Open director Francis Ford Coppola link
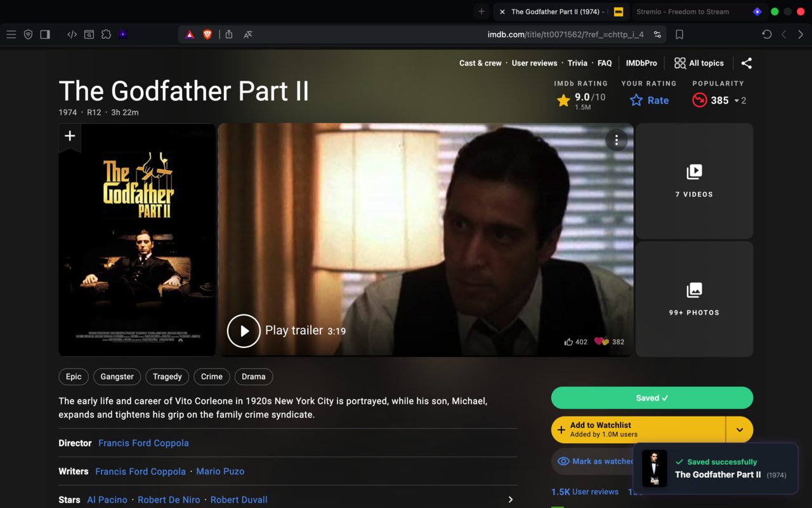The height and width of the screenshot is (508, 812). click(x=143, y=443)
